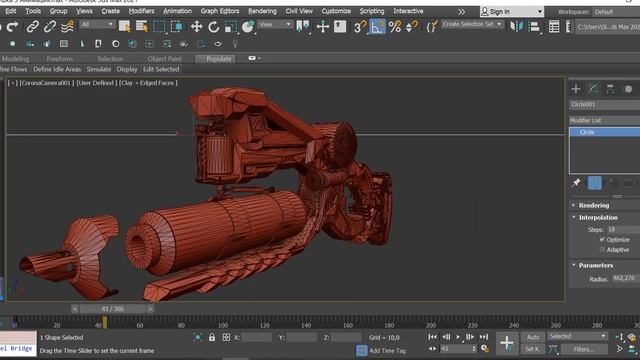Toggle Window/Crossing selection icon
This screenshot has height=360, width=640.
(x=177, y=27)
